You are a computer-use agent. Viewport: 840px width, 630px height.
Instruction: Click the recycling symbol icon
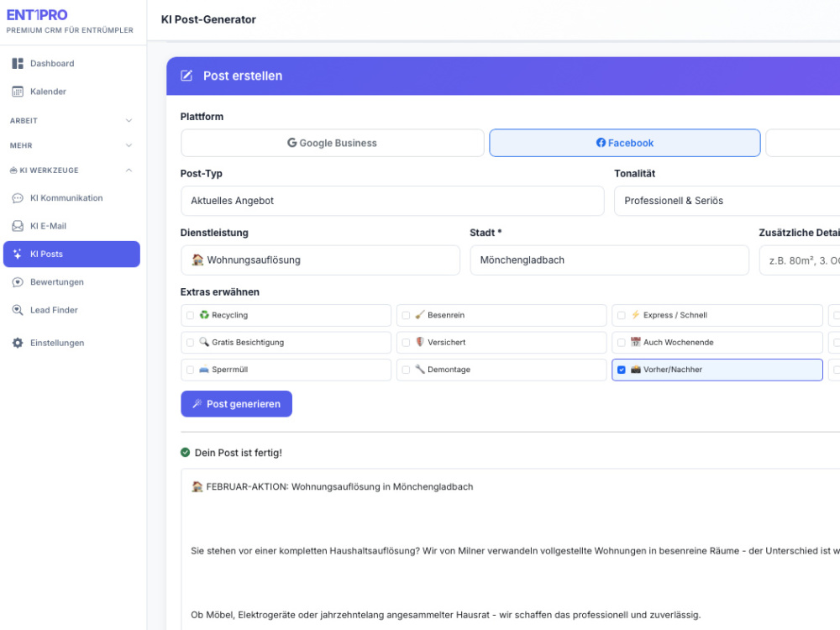tap(204, 315)
